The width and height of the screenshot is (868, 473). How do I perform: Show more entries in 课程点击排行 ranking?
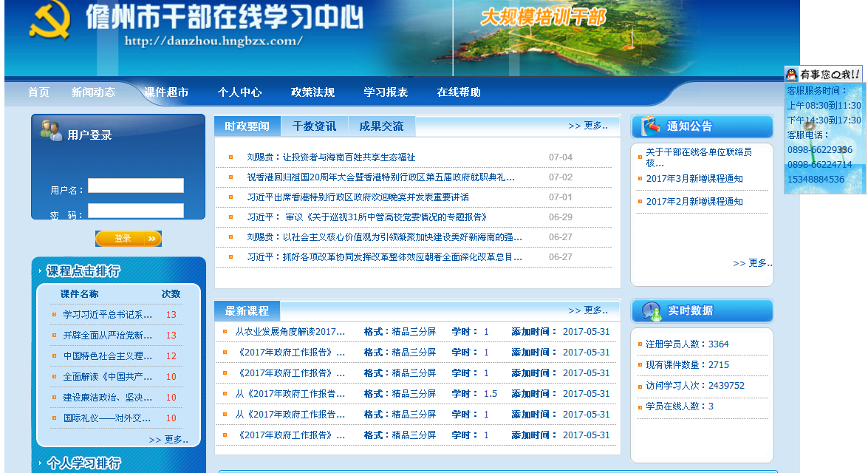[168, 440]
